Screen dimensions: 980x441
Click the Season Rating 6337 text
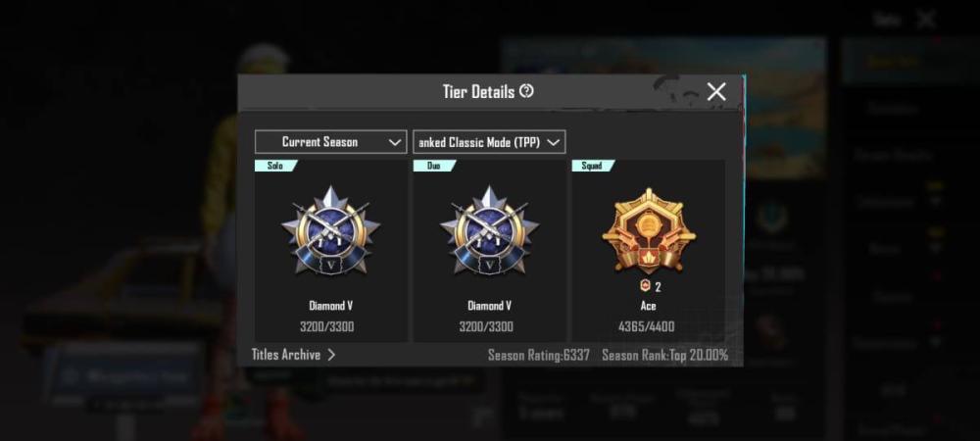point(539,356)
